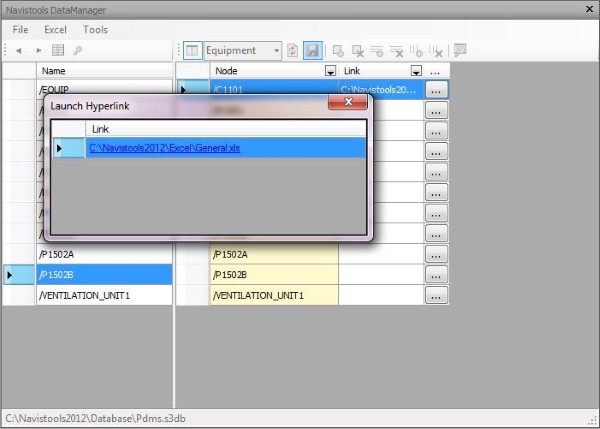Click the key icon in left toolbar
Image resolution: width=600 pixels, height=429 pixels.
click(77, 50)
